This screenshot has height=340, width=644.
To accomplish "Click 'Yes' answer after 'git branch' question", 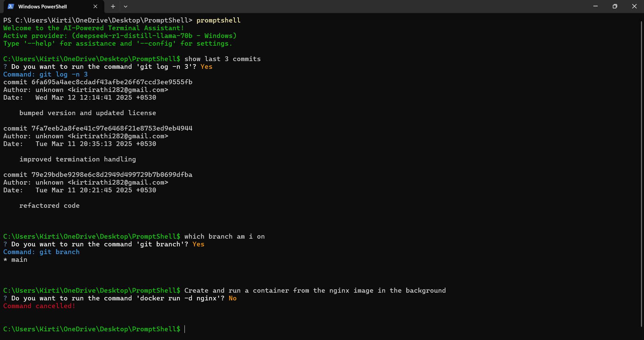I will [x=198, y=244].
